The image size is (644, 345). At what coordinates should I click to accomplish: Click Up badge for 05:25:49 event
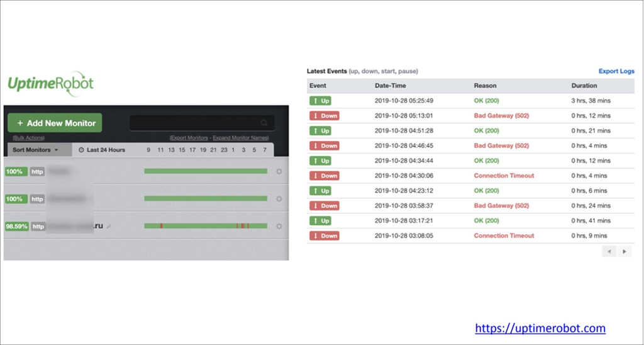(x=320, y=101)
